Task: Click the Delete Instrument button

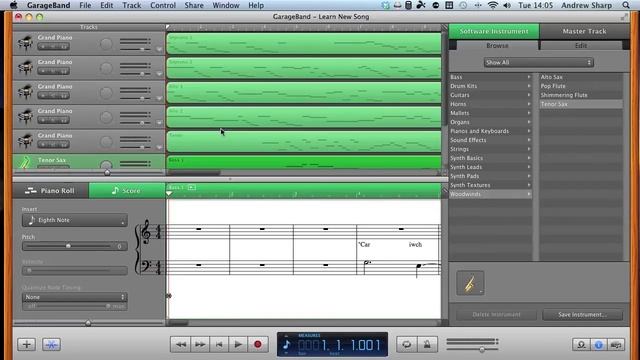Action: click(496, 315)
